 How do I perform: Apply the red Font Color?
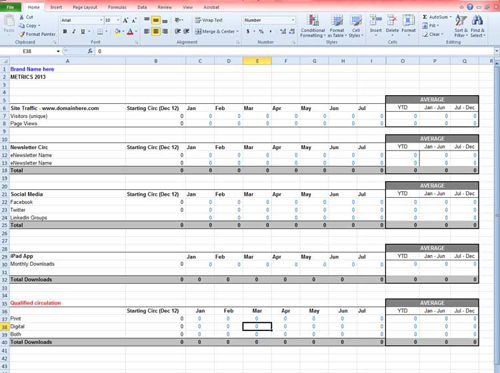tap(130, 32)
